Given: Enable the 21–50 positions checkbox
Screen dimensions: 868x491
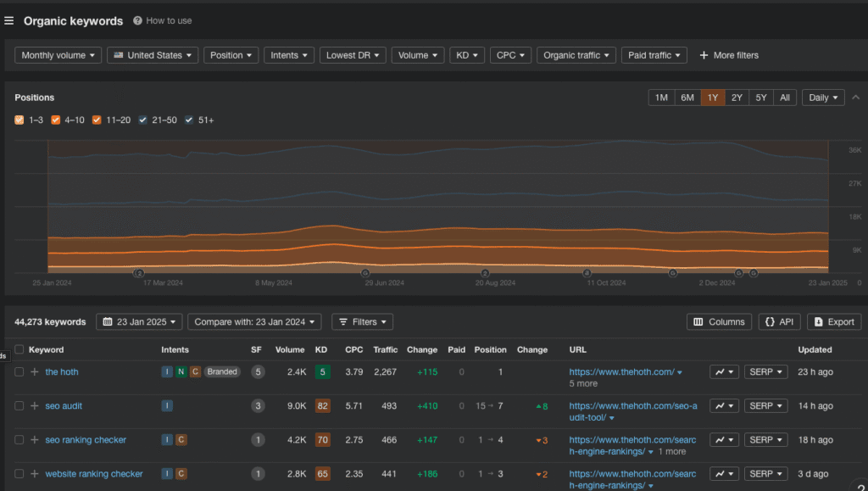Looking at the screenshot, I should pos(143,120).
